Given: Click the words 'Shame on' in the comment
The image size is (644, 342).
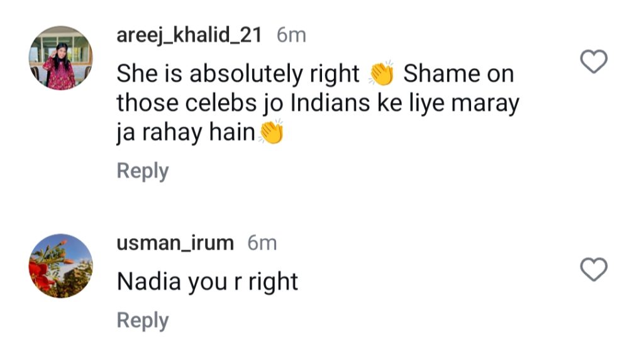Looking at the screenshot, I should point(458,74).
